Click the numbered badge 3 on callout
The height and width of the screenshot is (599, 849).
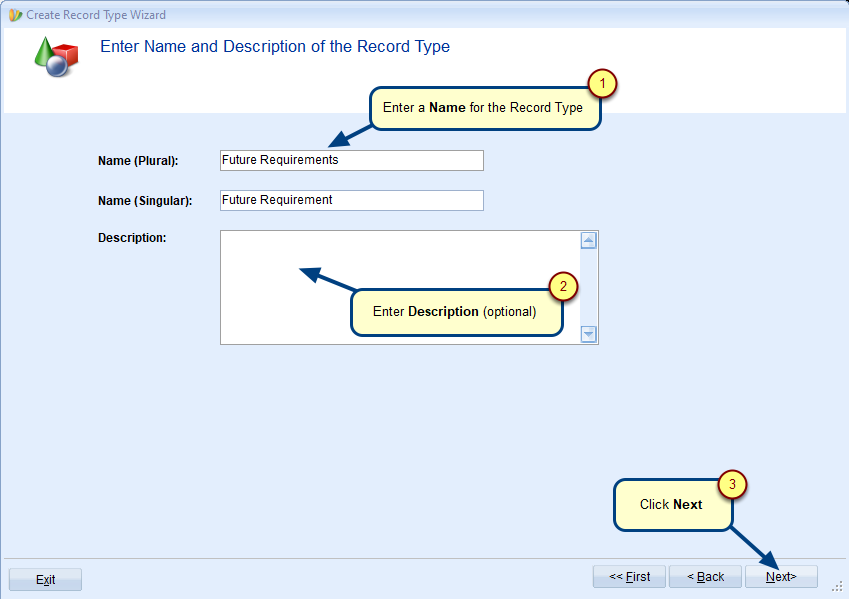pyautogui.click(x=733, y=484)
